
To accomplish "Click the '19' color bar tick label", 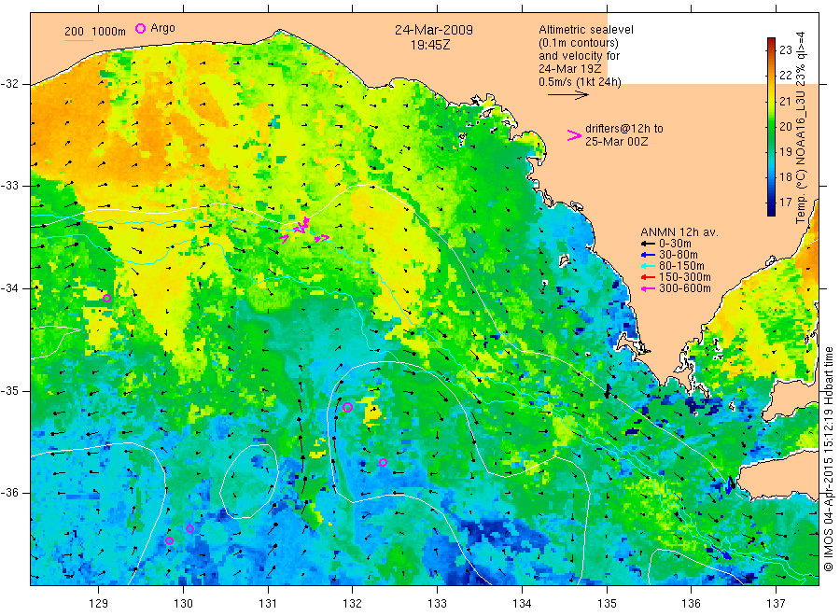I will pyautogui.click(x=785, y=151).
